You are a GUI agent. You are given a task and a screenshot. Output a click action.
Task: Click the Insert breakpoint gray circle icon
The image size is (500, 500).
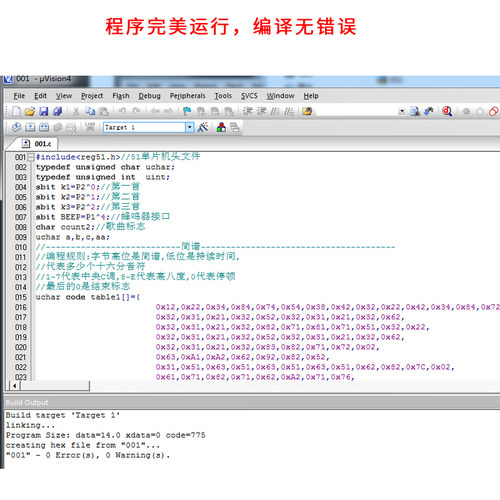[x=466, y=111]
